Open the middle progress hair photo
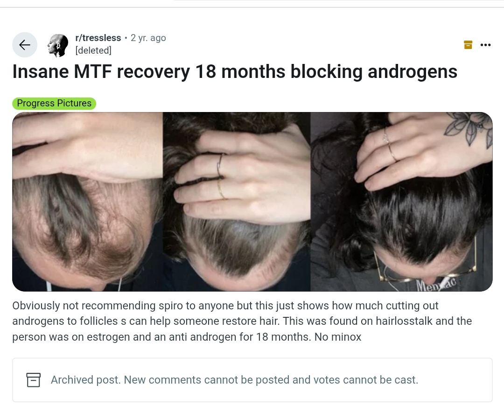The width and height of the screenshot is (504, 420). (x=237, y=202)
